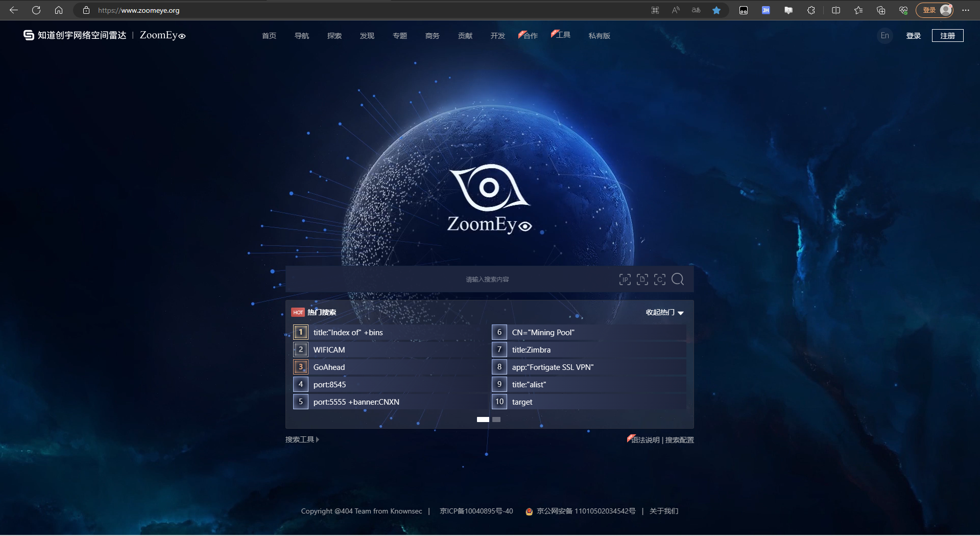
Task: Click the browser address bar URL
Action: click(139, 10)
